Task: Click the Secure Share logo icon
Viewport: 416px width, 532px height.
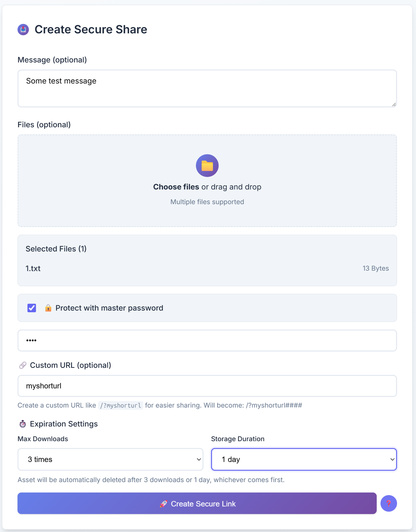Action: point(23,29)
